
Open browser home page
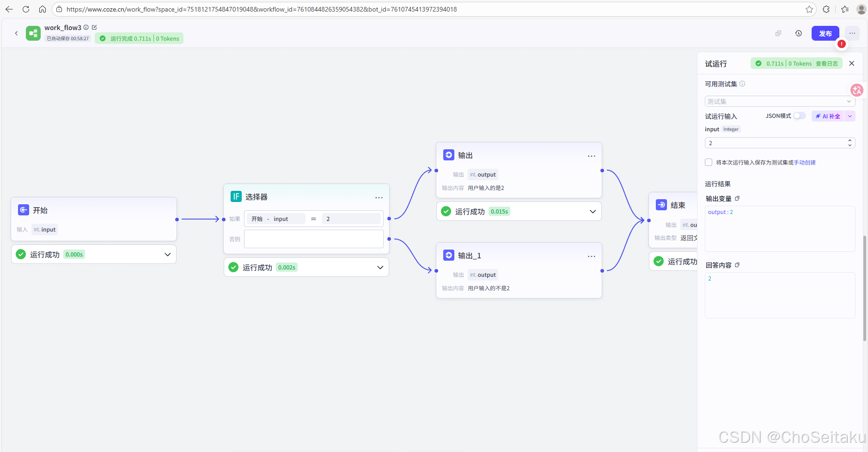click(42, 9)
